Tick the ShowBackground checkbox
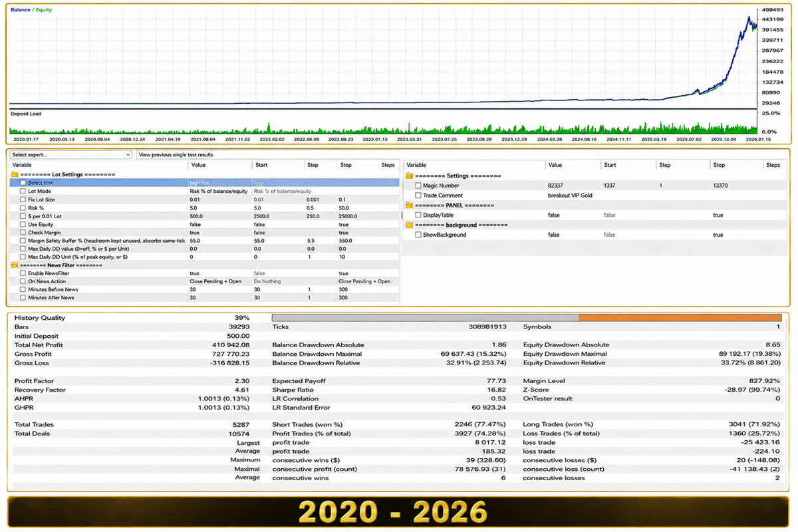798x532 pixels. (x=418, y=235)
